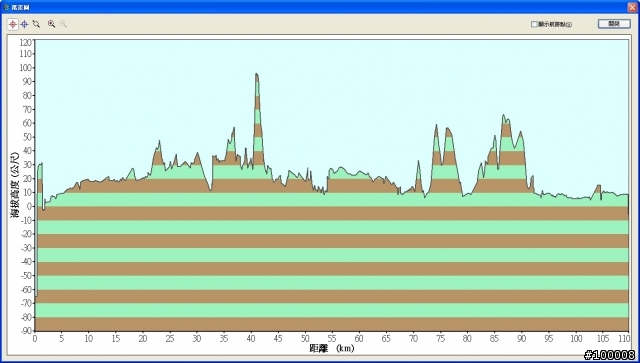The height and width of the screenshot is (363, 640).
Task: Select the red crosshair cursor tool
Action: tap(13, 24)
